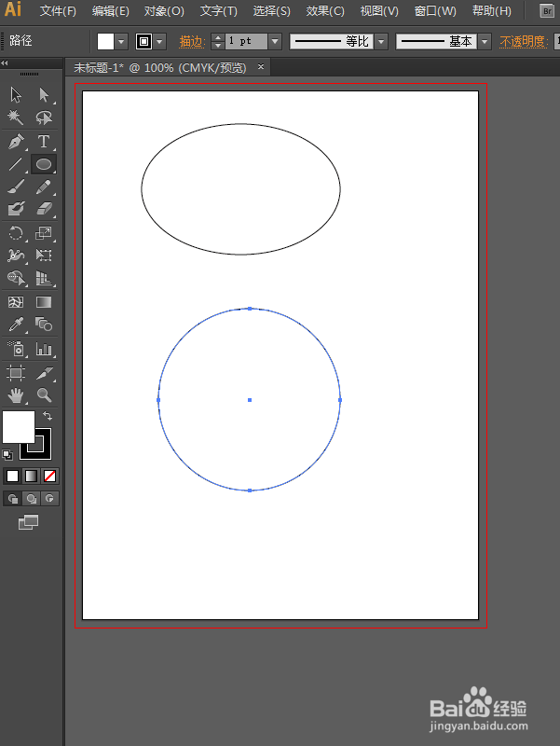Open 对象(O) menu
The image size is (560, 746).
click(x=164, y=11)
